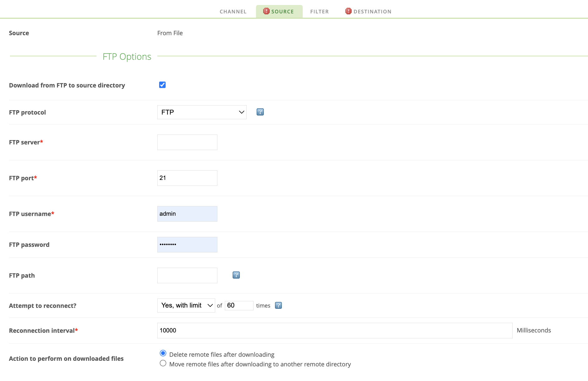
Task: Click the help icon next to FTP path
Action: point(236,275)
